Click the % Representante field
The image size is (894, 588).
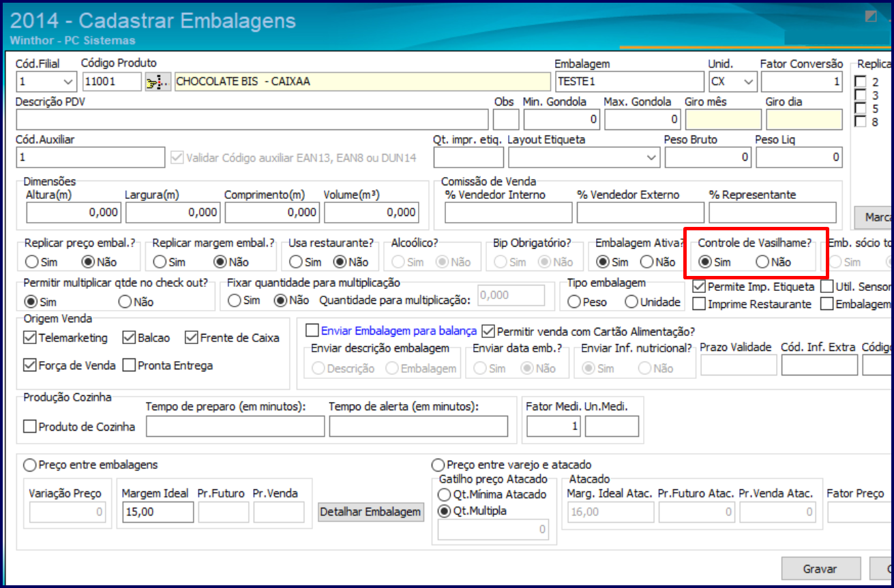pos(773,213)
